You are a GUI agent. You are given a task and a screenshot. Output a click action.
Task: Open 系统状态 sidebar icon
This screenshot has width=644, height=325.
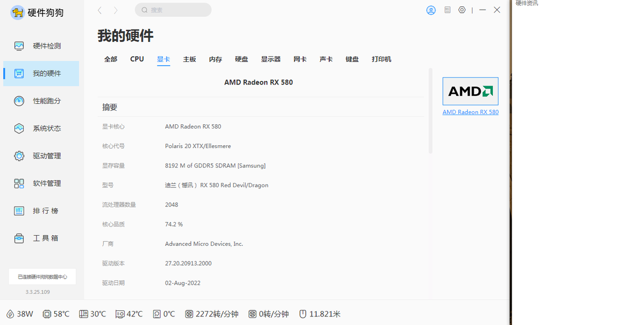coord(19,129)
